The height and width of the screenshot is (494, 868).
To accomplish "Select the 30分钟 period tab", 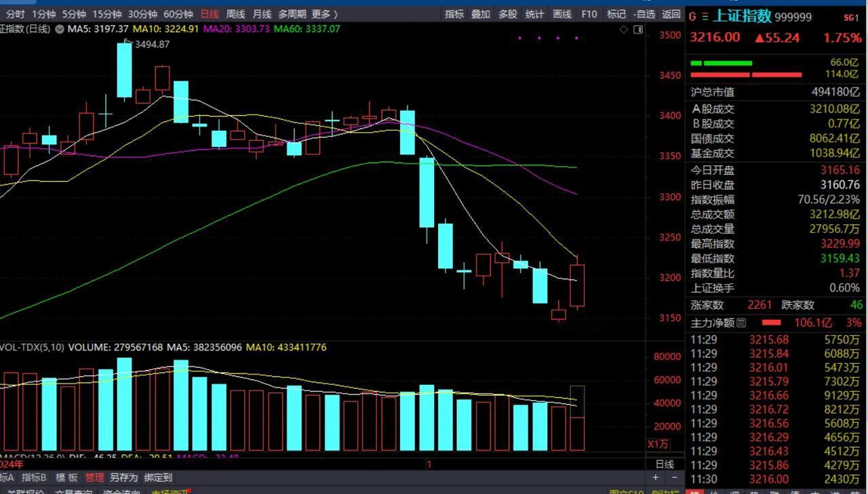I will pos(142,14).
